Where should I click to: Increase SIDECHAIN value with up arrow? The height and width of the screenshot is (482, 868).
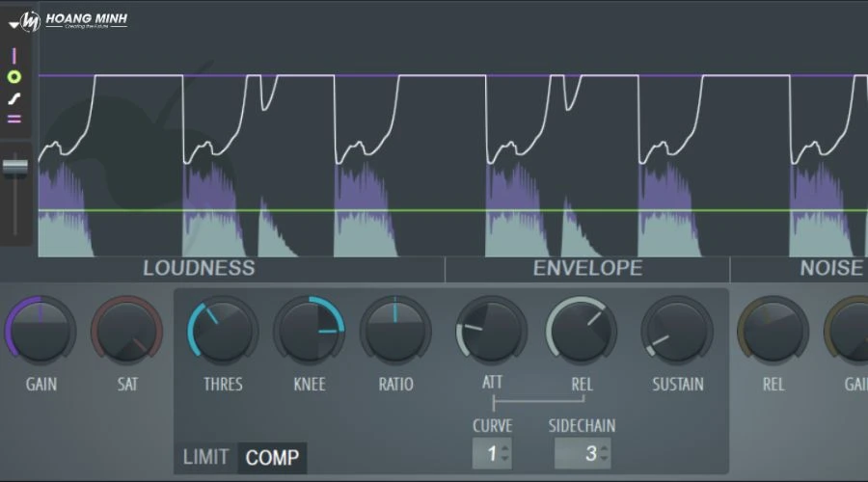(x=604, y=447)
